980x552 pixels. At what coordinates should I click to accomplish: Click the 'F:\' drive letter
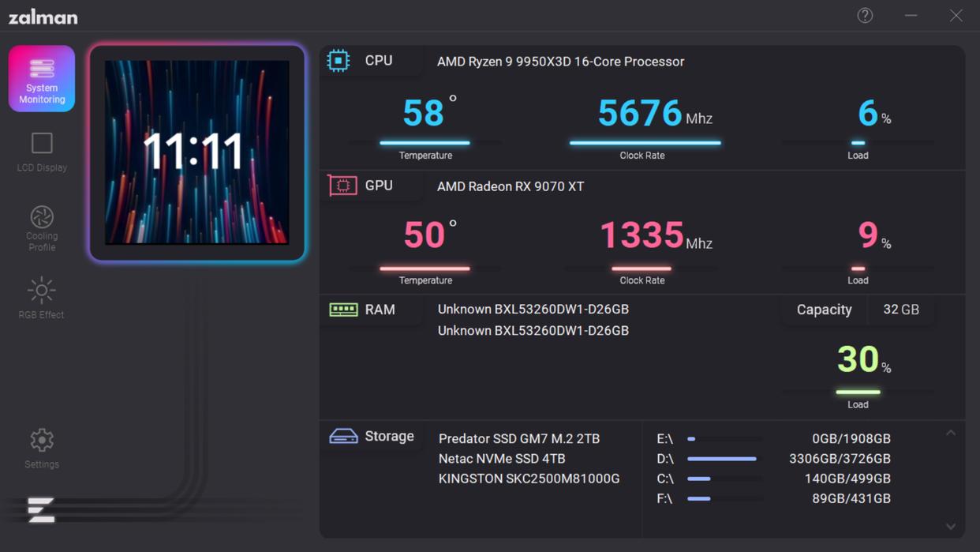[664, 498]
